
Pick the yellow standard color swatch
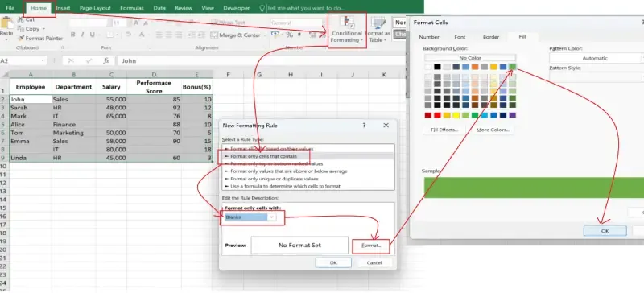pyautogui.click(x=456, y=115)
